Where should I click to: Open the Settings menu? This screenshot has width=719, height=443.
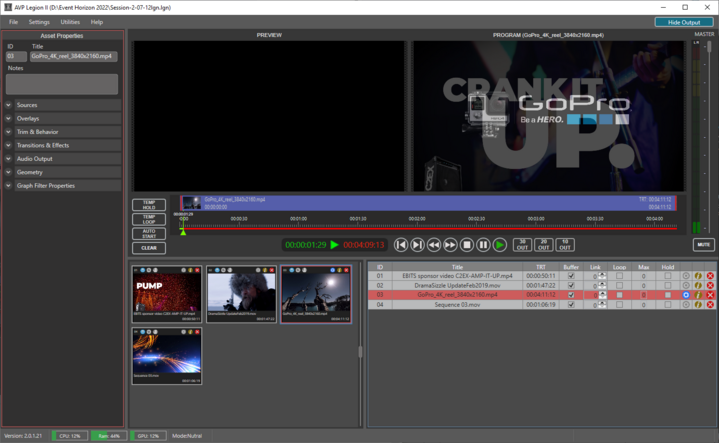(x=39, y=21)
